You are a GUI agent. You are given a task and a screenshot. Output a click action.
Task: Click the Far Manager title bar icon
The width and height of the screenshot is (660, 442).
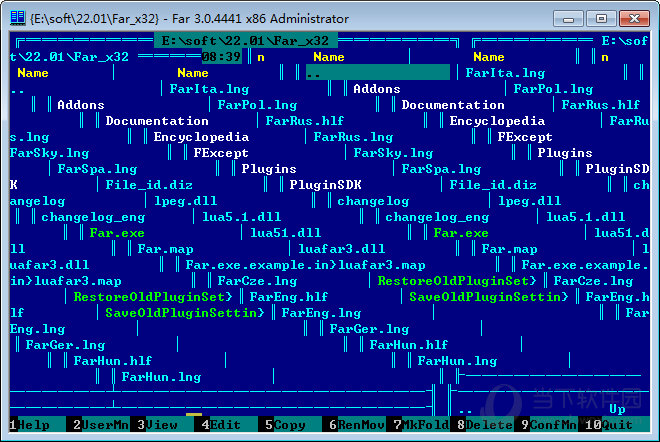click(x=17, y=19)
